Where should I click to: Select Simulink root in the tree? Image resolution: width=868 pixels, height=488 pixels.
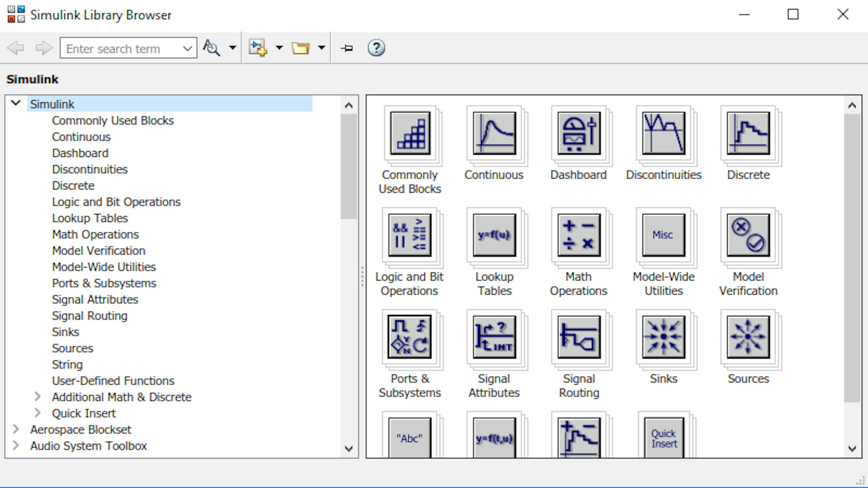click(52, 104)
